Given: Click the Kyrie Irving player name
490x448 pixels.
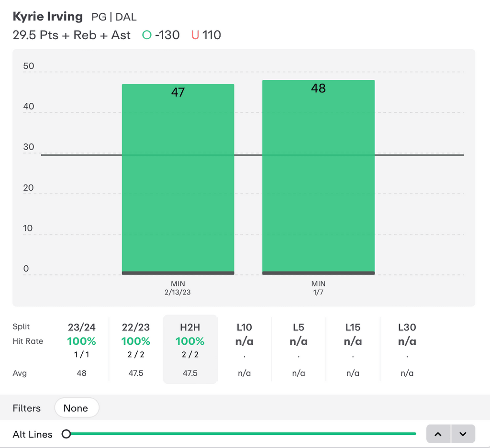Looking at the screenshot, I should coord(48,16).
